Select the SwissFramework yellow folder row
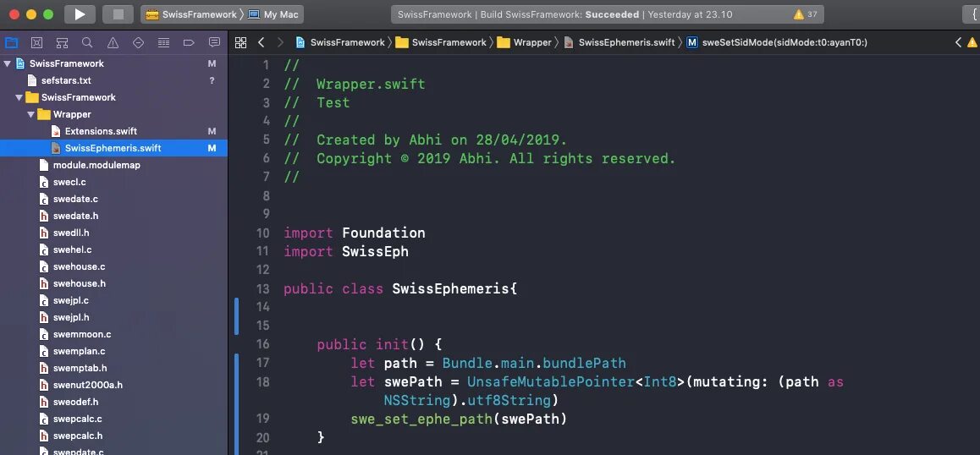Screen dimensions: 980x455 [113, 97]
